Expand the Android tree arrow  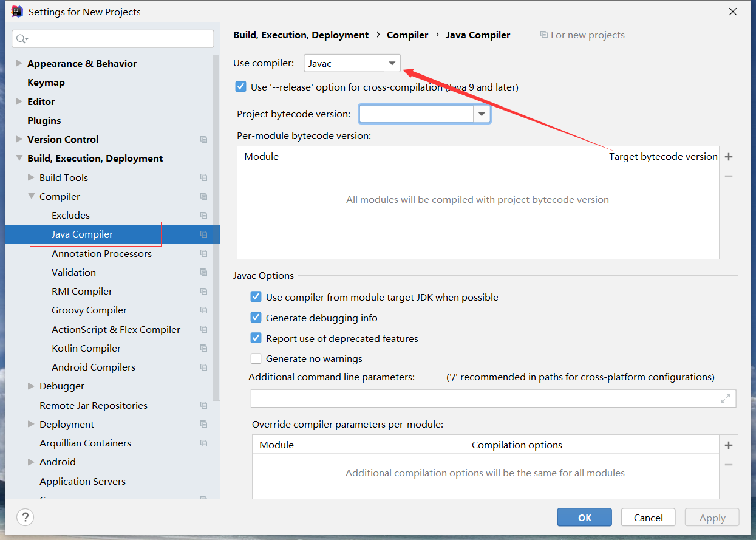click(31, 462)
